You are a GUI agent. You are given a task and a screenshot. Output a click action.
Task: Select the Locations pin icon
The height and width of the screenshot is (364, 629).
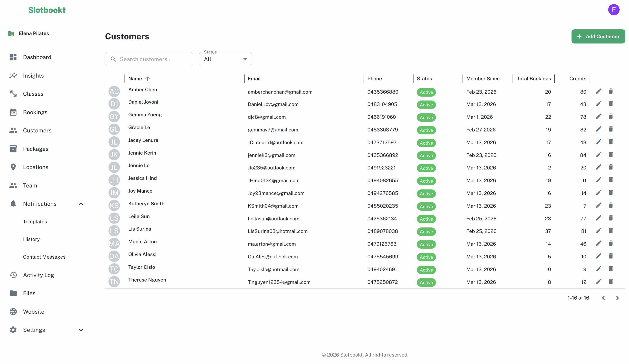[13, 167]
